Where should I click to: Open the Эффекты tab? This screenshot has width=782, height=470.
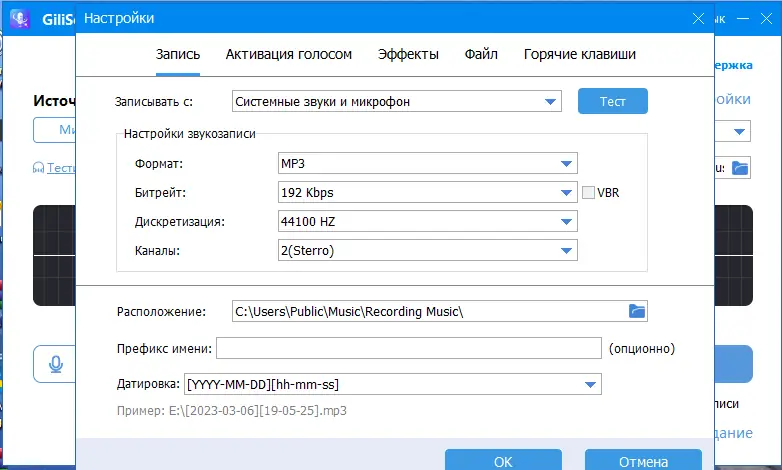(408, 55)
